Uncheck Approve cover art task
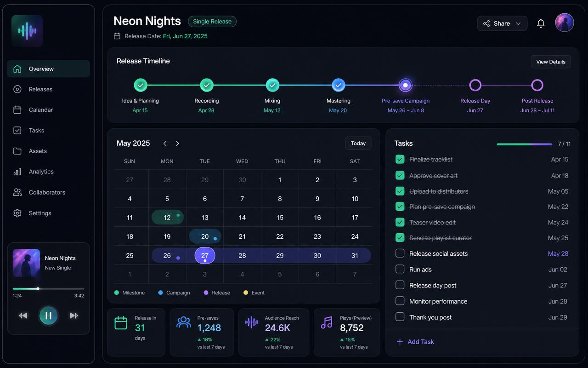 400,175
